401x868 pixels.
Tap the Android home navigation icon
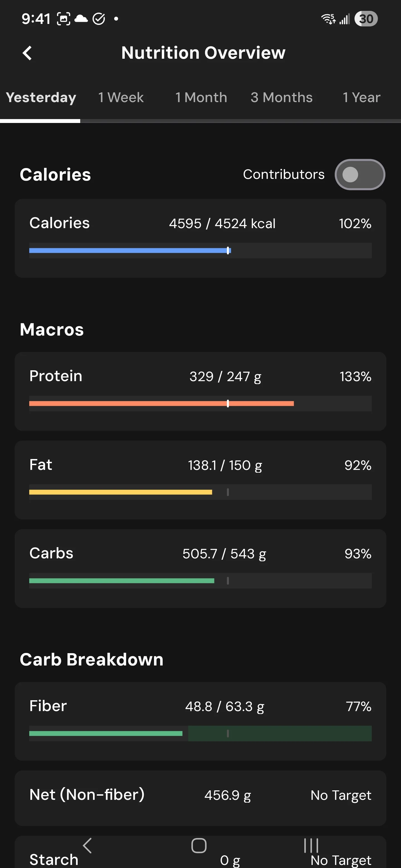(199, 845)
